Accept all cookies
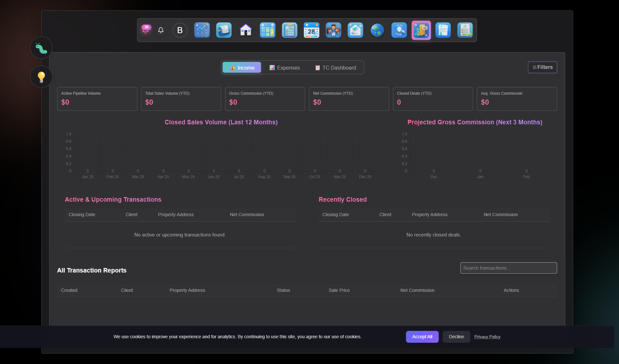The height and width of the screenshot is (364, 619). click(x=422, y=337)
